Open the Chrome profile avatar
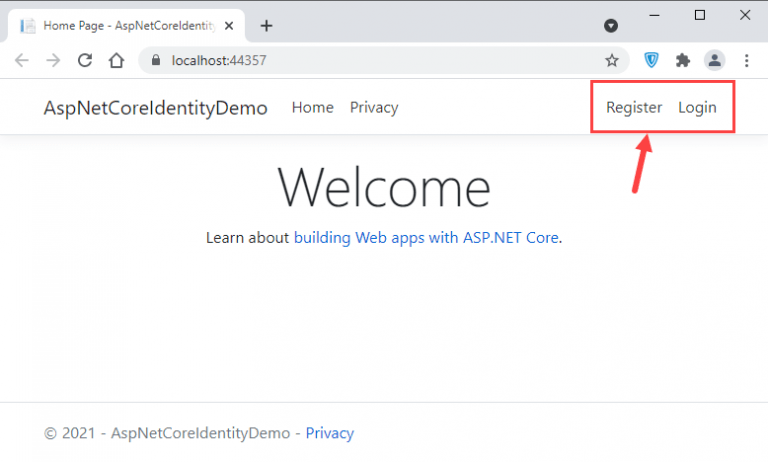The height and width of the screenshot is (462, 768). click(x=714, y=60)
